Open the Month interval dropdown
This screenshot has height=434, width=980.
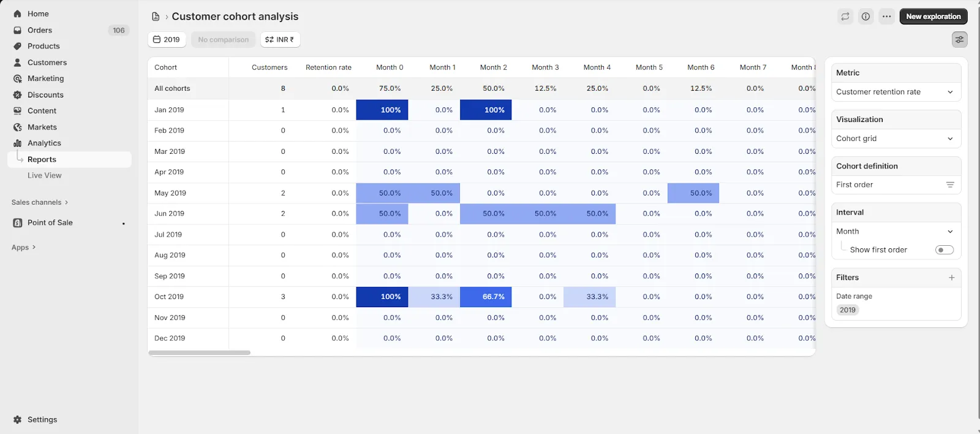coord(895,231)
